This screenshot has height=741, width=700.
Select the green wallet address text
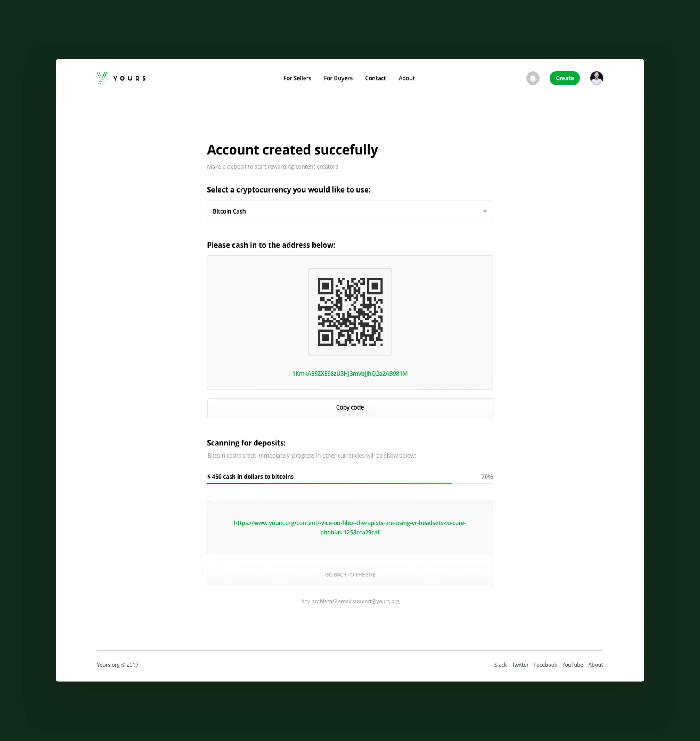pyautogui.click(x=350, y=373)
